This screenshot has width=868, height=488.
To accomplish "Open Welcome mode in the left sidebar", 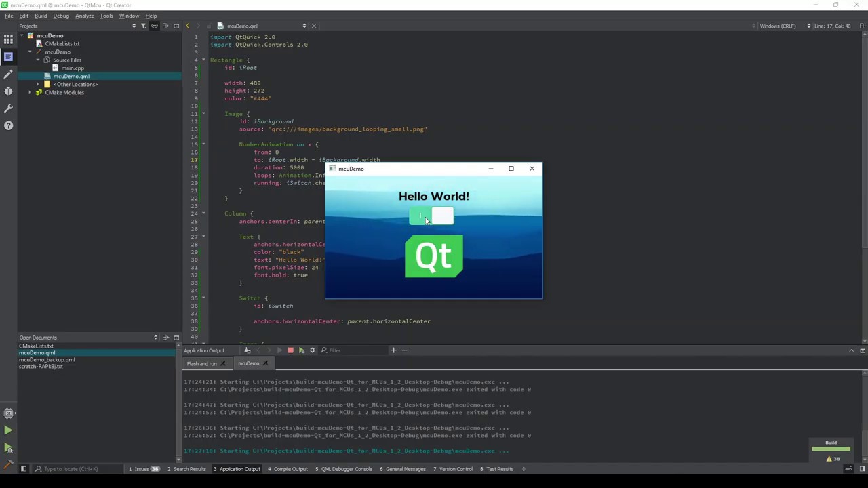I will (8, 39).
